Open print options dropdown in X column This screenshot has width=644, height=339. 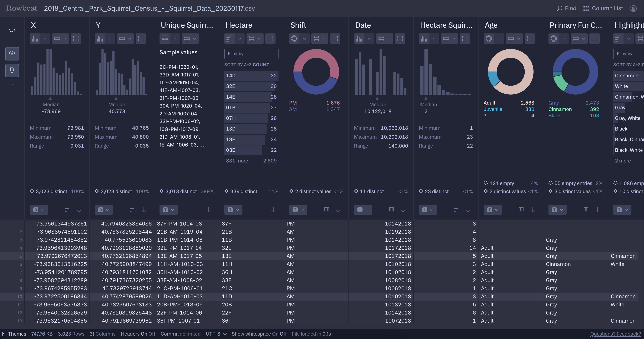(x=65, y=39)
